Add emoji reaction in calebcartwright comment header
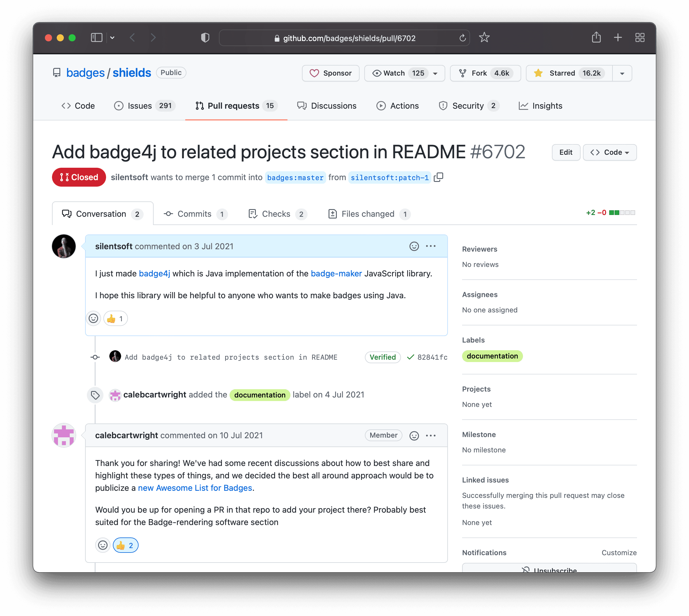 pos(414,435)
